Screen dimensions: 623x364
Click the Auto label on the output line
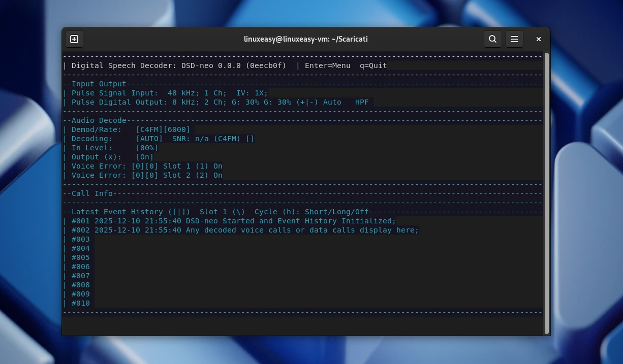[332, 102]
